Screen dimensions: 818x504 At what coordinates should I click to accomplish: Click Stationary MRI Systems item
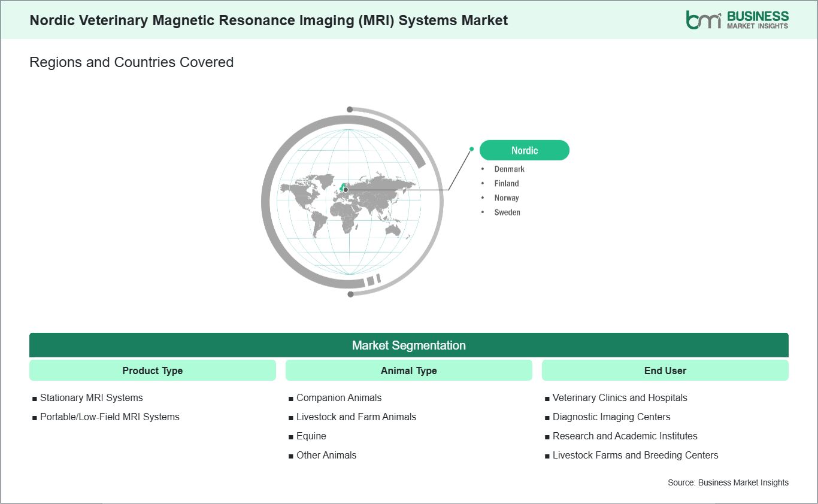click(92, 397)
